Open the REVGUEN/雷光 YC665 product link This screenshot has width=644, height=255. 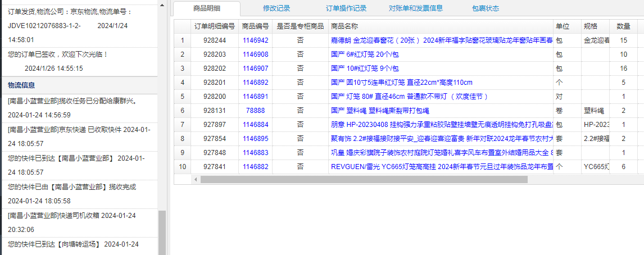tap(442, 167)
